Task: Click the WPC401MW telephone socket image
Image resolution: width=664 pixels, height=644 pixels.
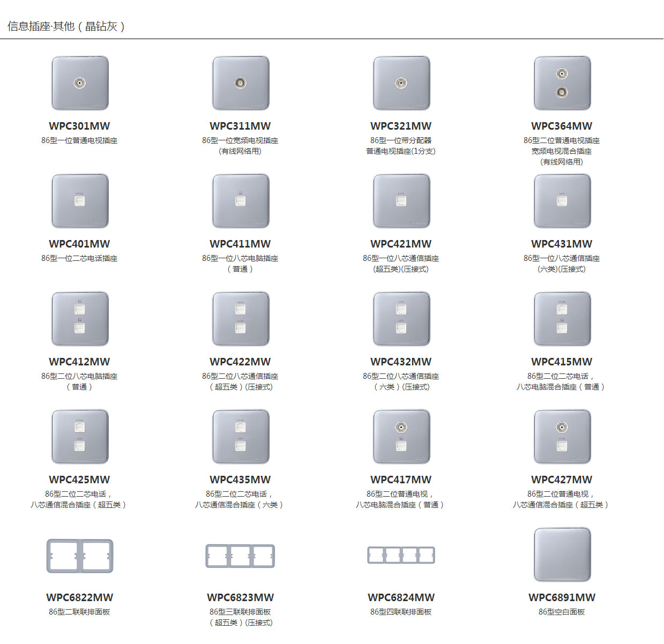Action: 80,201
